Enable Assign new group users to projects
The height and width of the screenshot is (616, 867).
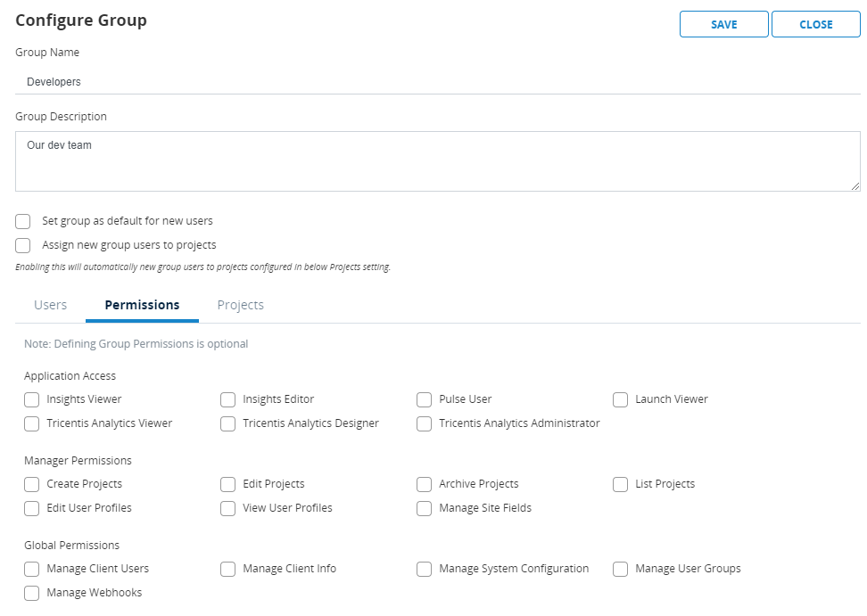[23, 245]
